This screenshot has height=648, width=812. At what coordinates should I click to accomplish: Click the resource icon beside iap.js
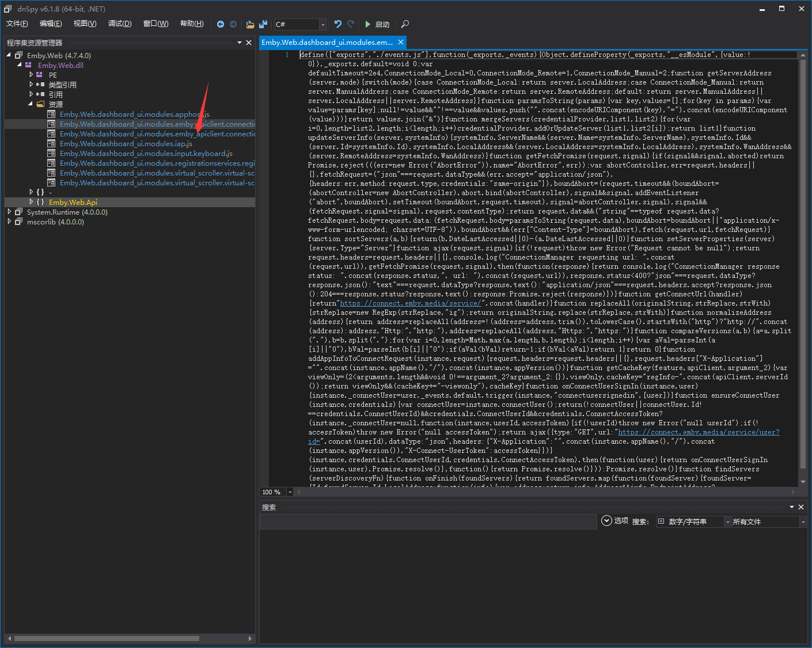click(x=51, y=143)
